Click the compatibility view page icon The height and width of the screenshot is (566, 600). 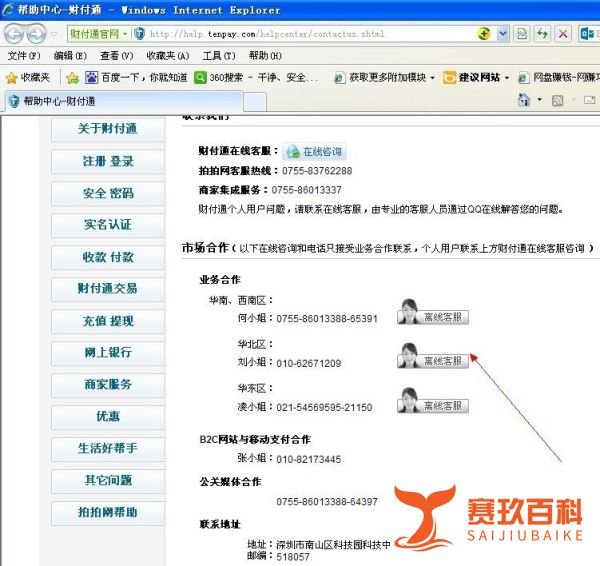coord(522,34)
